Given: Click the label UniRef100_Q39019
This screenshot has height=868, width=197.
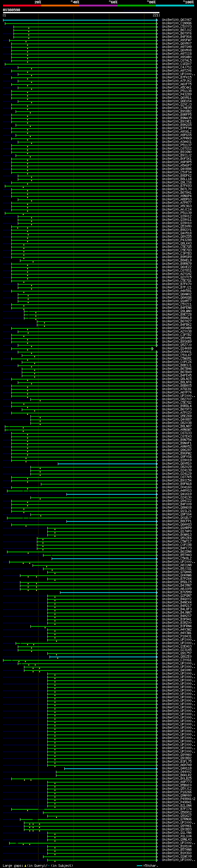Looking at the screenshot, I should (176, 460).
